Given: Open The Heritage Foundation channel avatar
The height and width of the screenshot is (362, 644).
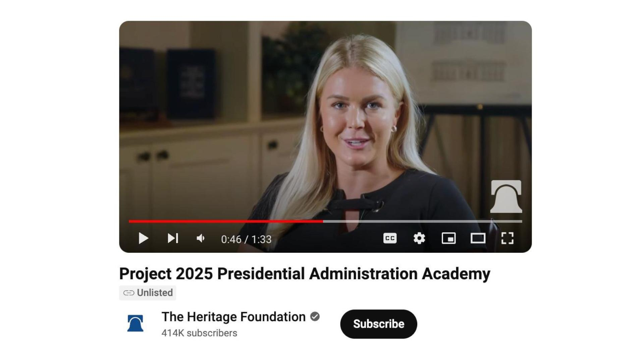Looking at the screenshot, I should click(x=136, y=323).
